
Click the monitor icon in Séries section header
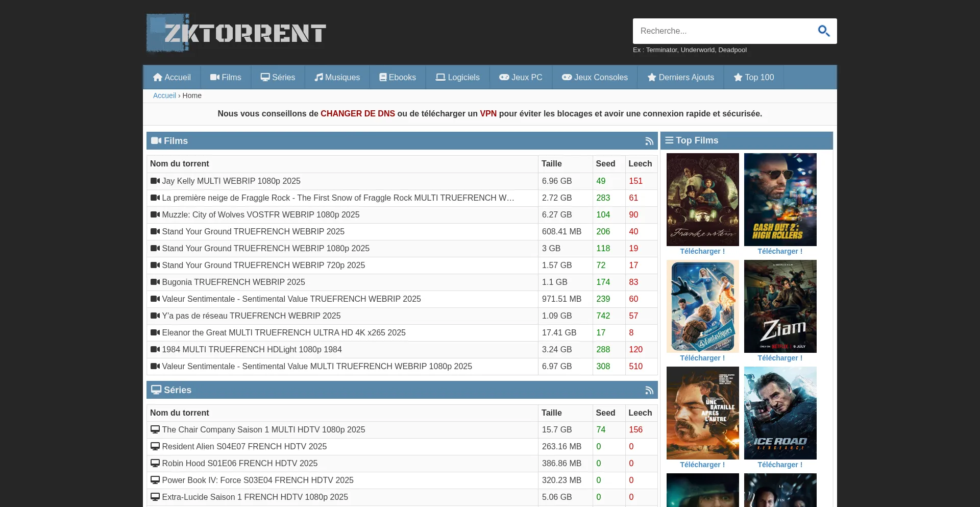tap(157, 390)
